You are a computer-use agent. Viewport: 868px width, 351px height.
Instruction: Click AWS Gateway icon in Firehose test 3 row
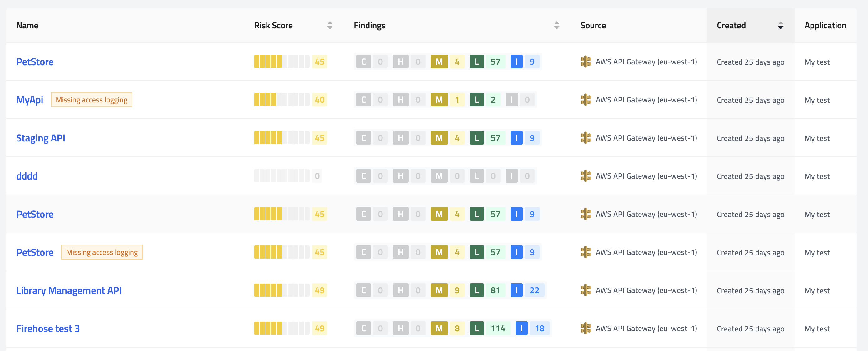click(585, 328)
